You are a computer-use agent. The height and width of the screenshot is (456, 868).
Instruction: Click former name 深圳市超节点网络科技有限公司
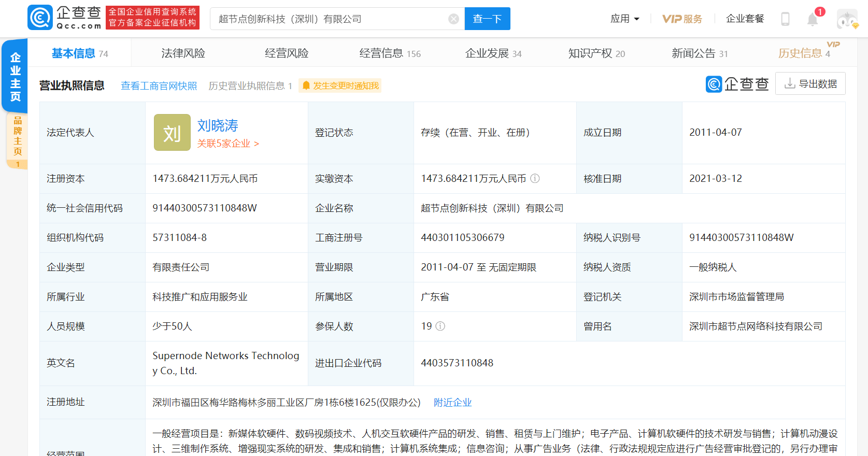tap(756, 326)
